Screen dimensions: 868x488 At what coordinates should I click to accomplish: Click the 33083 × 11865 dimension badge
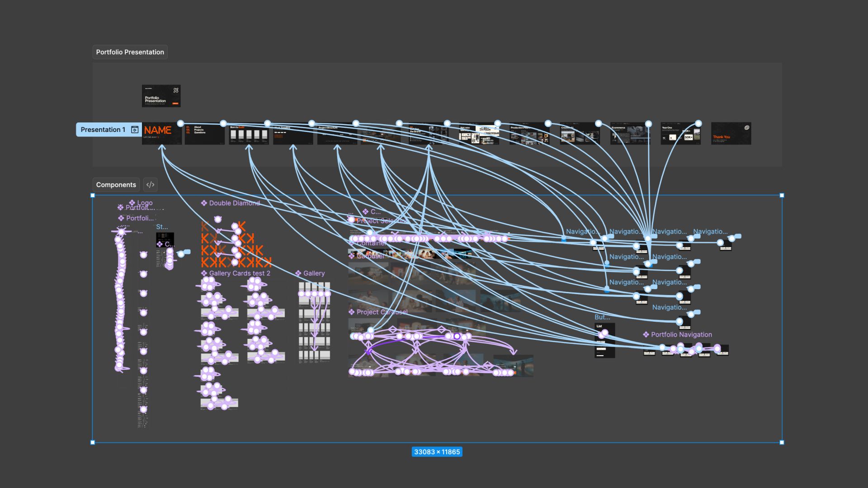click(x=437, y=452)
